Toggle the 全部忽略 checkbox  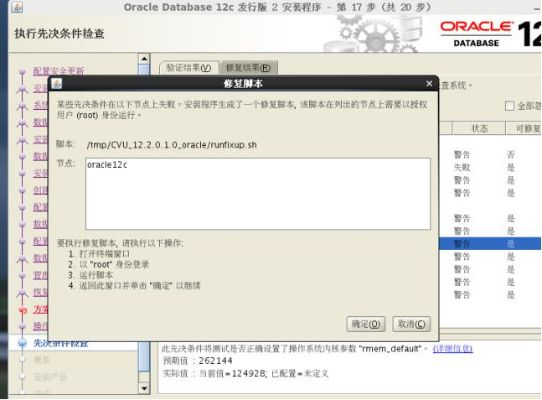510,106
